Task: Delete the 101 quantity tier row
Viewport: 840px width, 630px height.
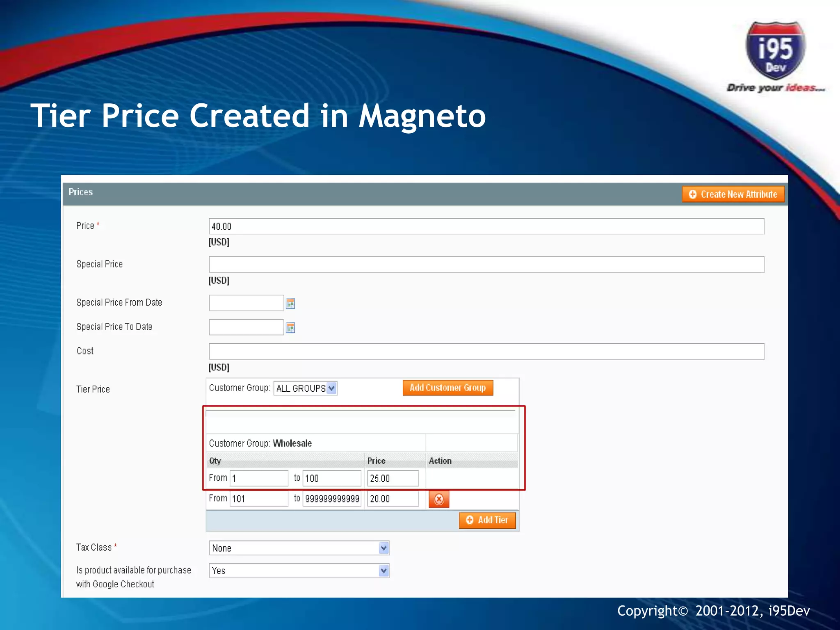Action: 439,499
